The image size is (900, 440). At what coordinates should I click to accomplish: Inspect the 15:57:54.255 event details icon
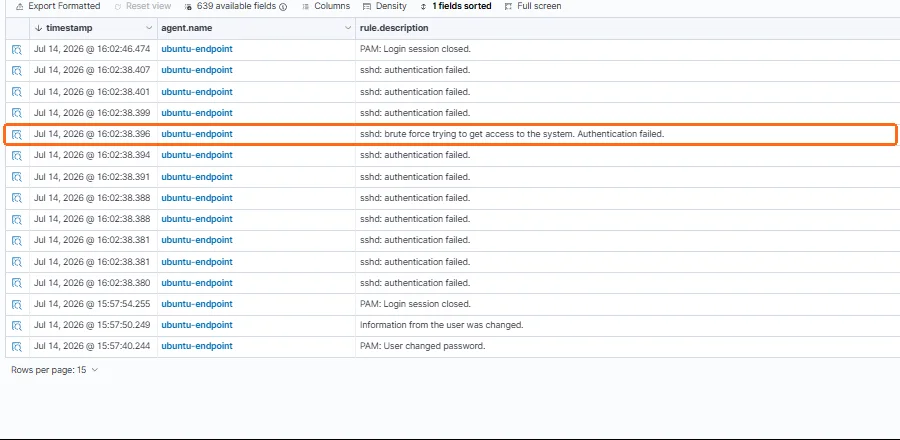point(17,305)
